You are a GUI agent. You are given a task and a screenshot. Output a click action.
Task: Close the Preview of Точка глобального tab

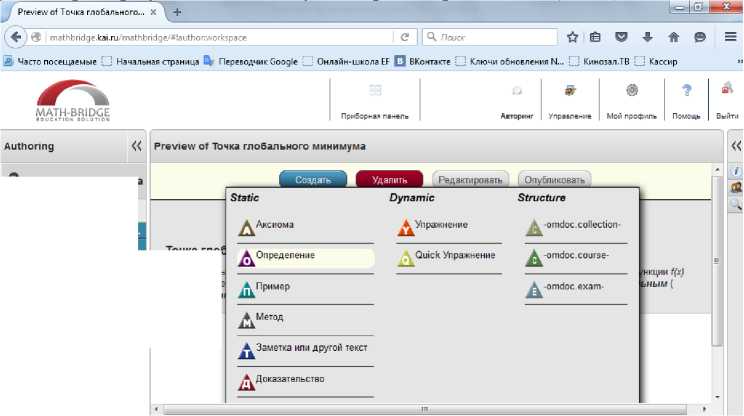point(153,12)
